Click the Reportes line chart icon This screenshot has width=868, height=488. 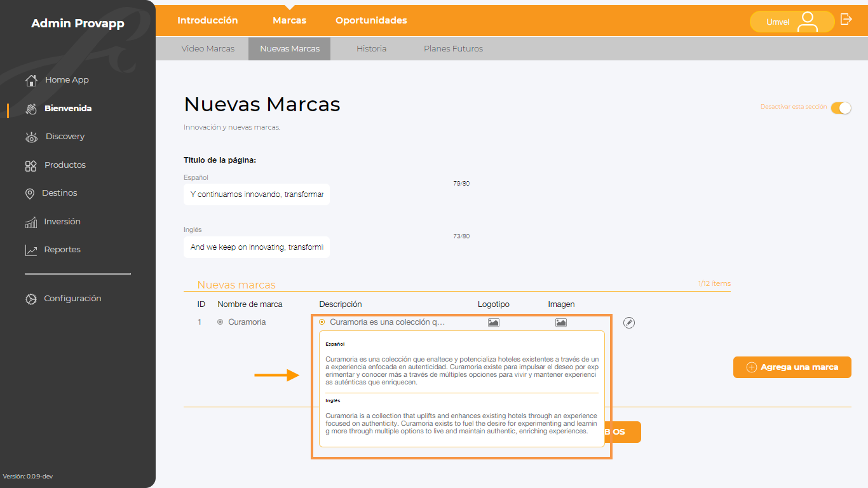[31, 250]
